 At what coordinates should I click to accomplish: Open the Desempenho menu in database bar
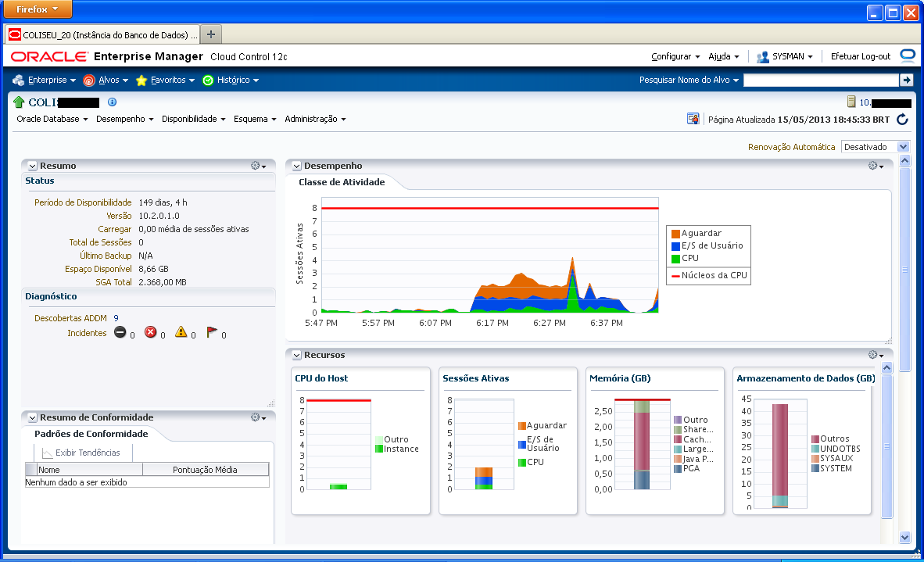(x=124, y=119)
